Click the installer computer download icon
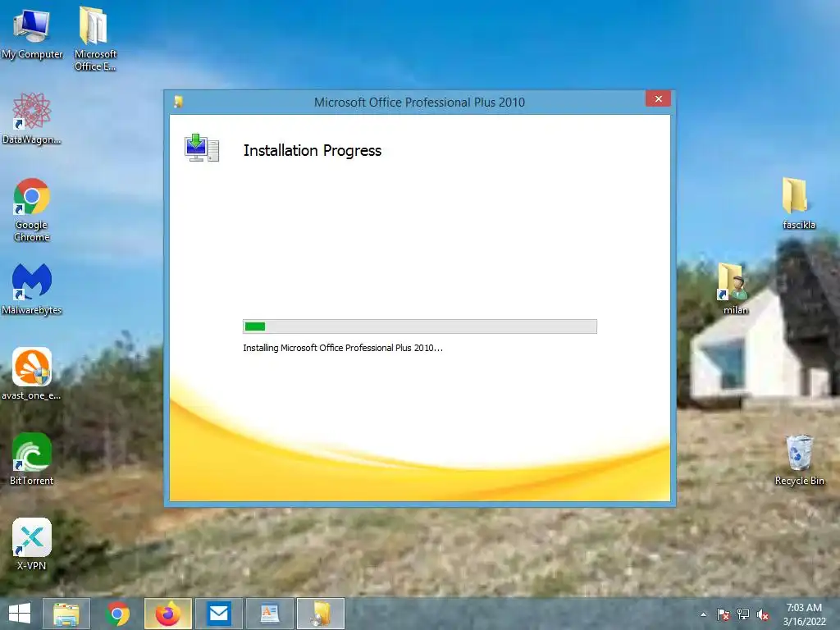This screenshot has height=630, width=840. [x=202, y=148]
